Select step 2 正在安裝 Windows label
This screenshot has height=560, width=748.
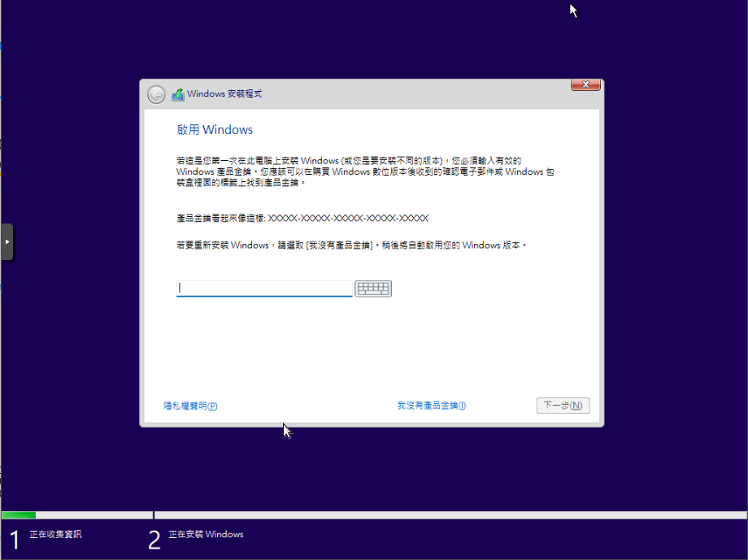[206, 534]
